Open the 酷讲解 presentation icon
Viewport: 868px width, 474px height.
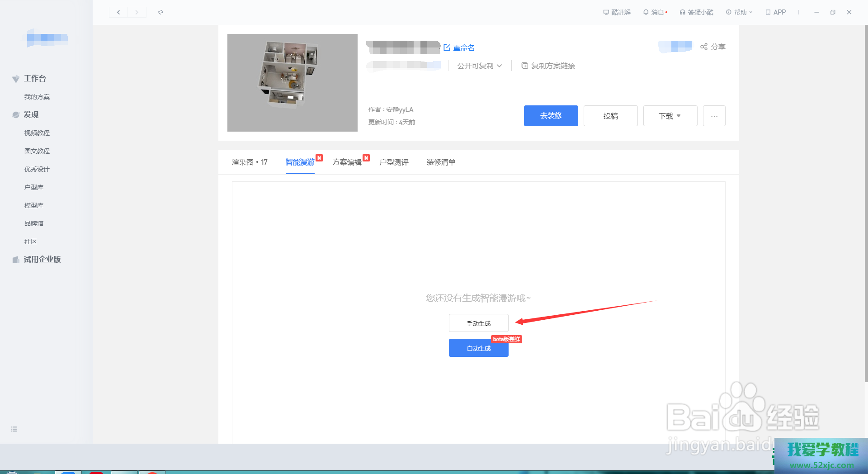606,12
